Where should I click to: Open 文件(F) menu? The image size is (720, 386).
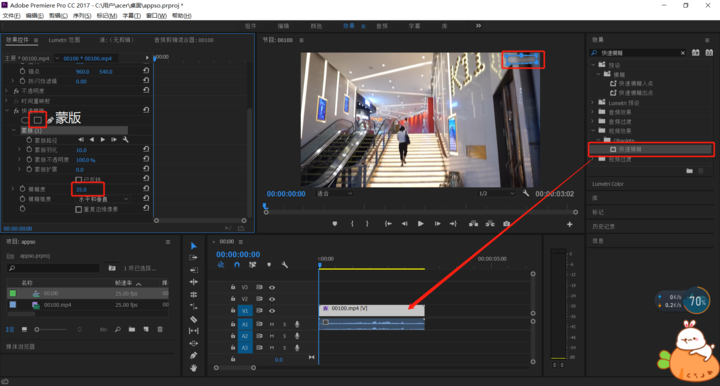(11, 16)
